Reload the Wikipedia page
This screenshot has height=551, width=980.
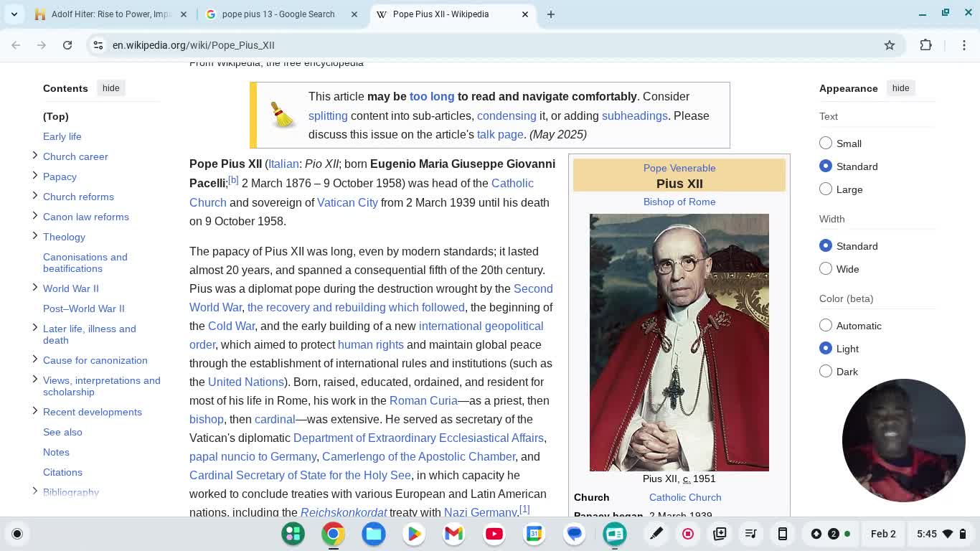[x=67, y=44]
